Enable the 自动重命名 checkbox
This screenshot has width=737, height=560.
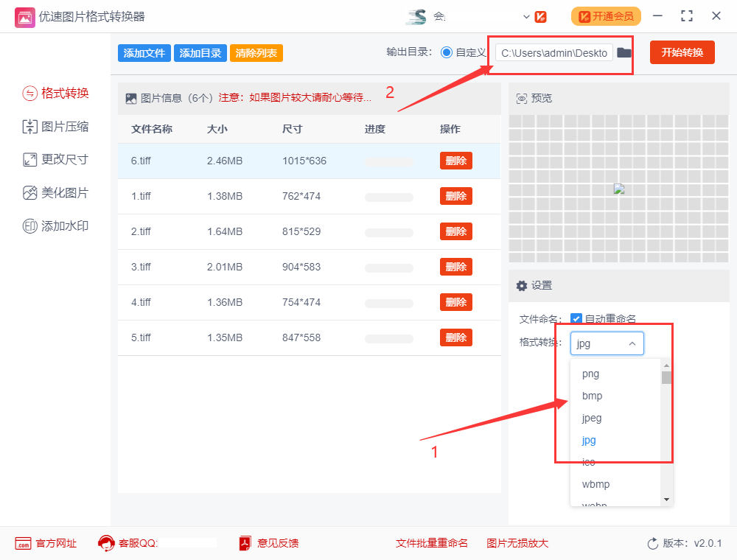click(576, 318)
